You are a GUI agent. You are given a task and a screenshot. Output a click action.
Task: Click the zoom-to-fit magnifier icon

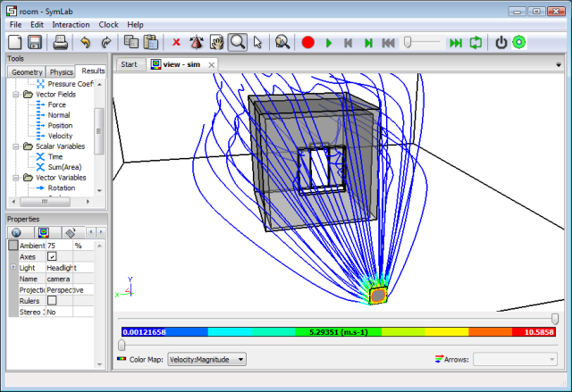click(x=282, y=42)
